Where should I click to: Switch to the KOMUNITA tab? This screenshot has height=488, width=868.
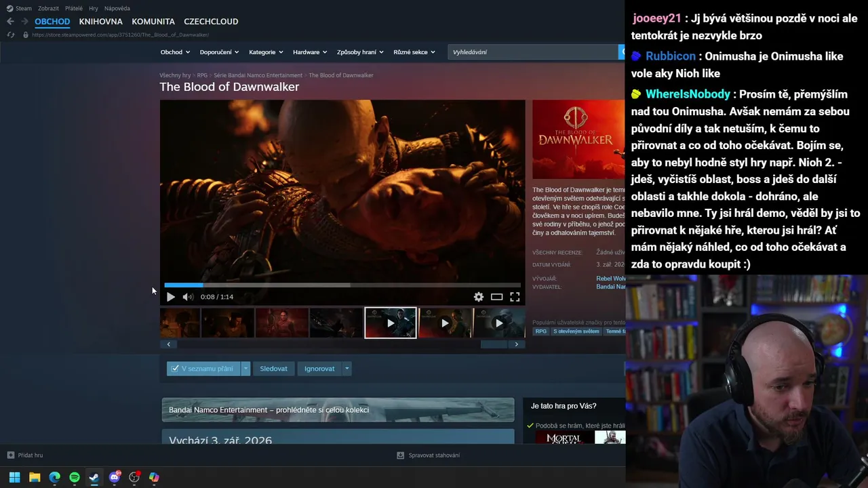[153, 22]
